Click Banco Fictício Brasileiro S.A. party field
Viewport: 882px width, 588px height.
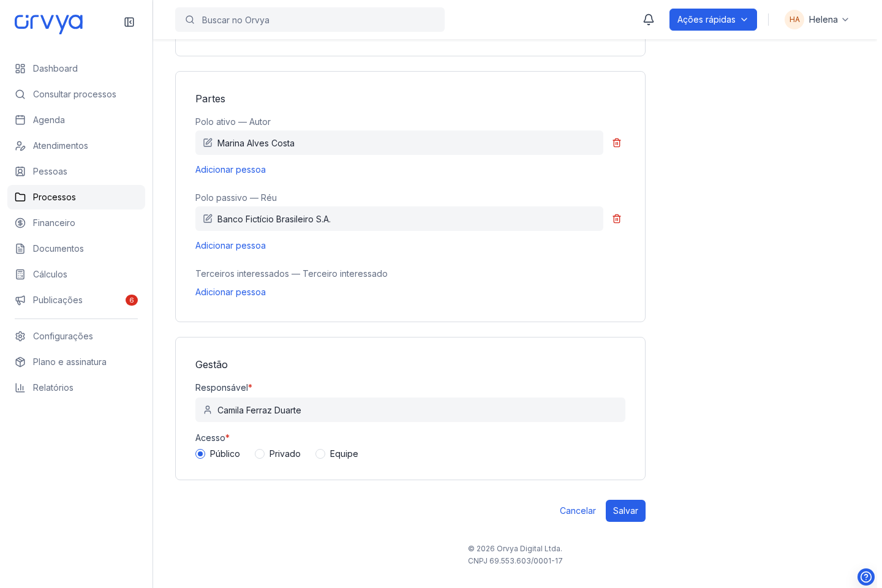pyautogui.click(x=399, y=219)
